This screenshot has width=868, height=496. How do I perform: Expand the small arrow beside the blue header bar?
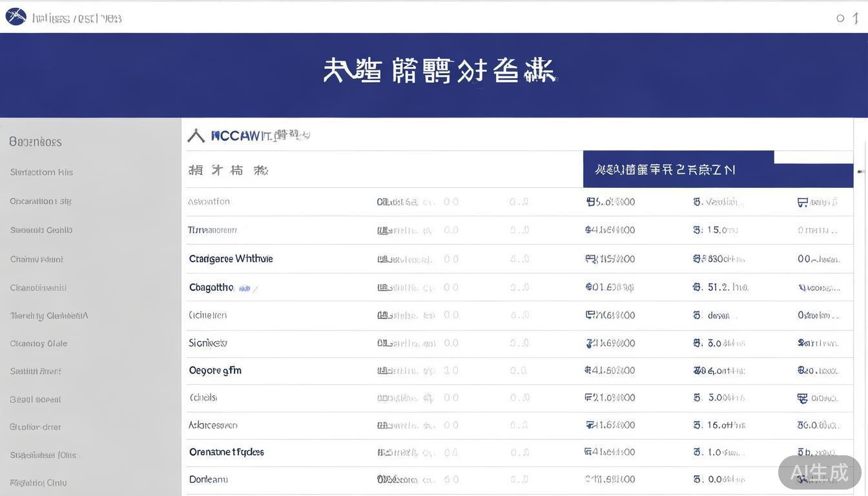(860, 172)
